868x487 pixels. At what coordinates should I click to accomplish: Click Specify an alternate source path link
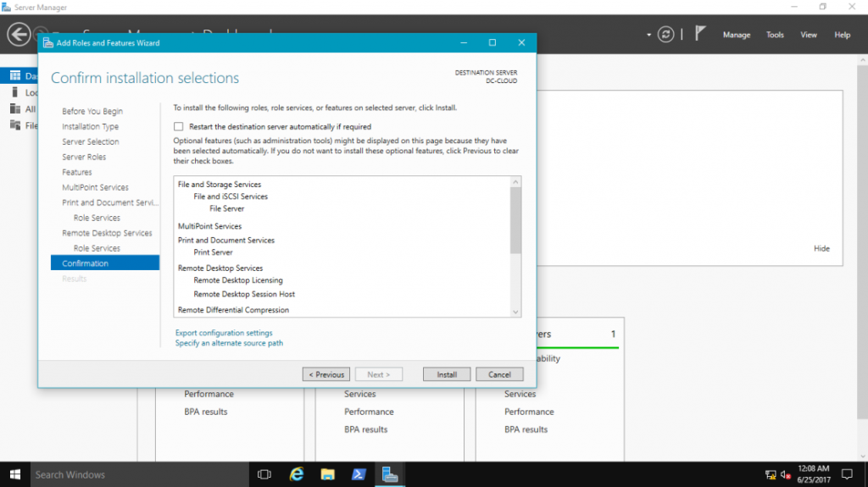229,343
